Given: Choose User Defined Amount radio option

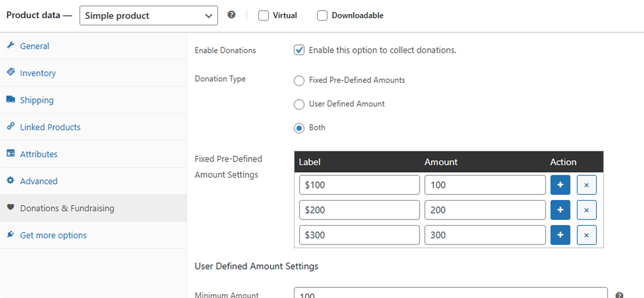Looking at the screenshot, I should click(299, 104).
